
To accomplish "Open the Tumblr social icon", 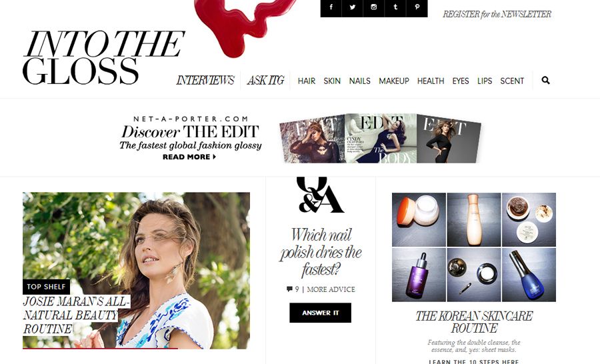I will (395, 7).
